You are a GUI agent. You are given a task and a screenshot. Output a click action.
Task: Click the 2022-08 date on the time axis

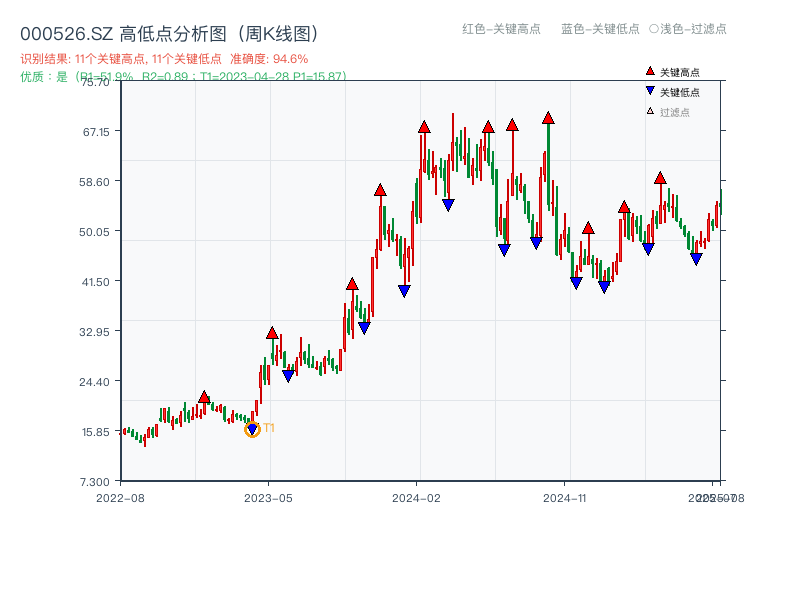120,498
